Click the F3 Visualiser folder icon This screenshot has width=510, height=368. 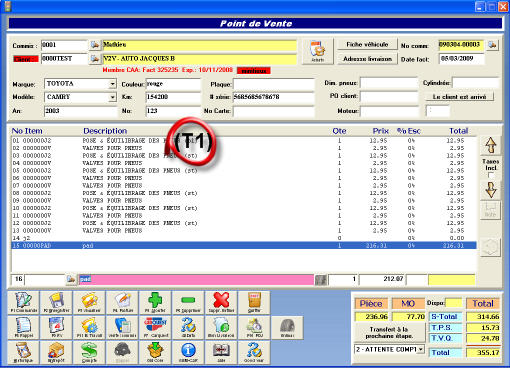(89, 302)
